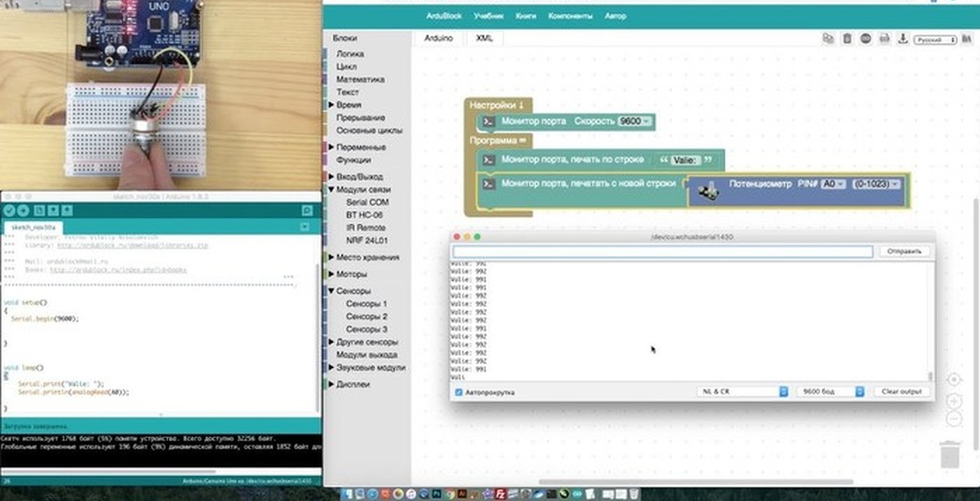Save the sketch with the download icon
Image resolution: width=980 pixels, height=501 pixels.
tap(902, 37)
